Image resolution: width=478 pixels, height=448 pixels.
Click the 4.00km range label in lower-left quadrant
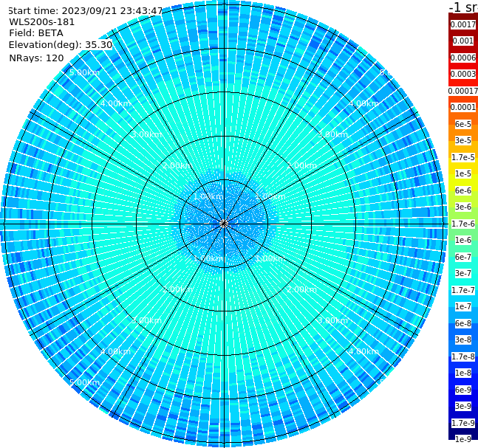(115, 351)
